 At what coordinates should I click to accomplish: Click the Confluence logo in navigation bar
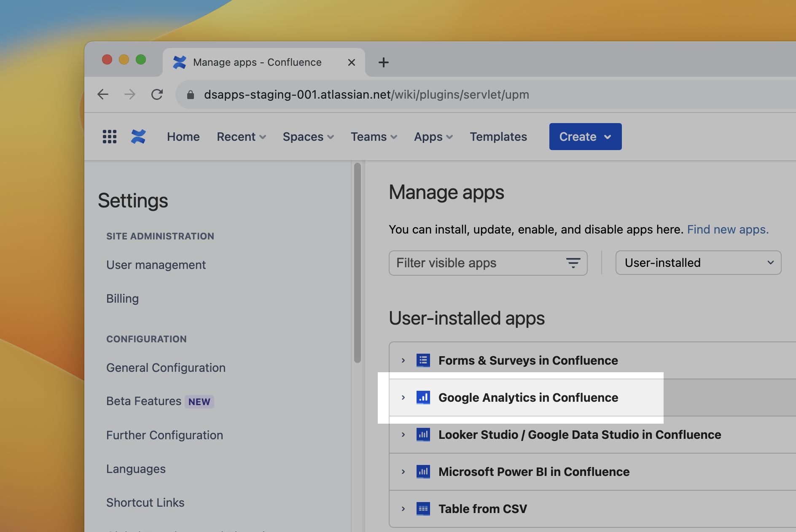coord(138,137)
